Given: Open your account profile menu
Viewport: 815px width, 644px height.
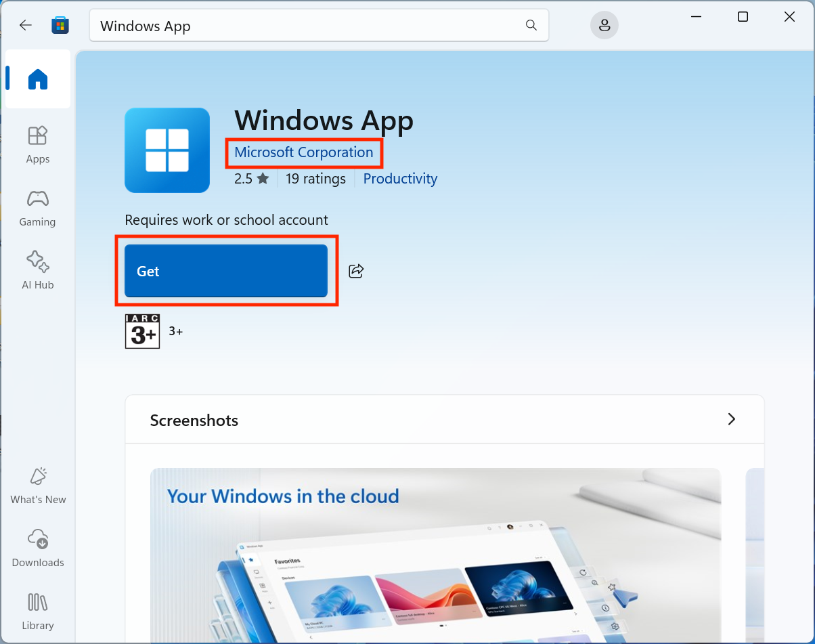Looking at the screenshot, I should (x=604, y=24).
